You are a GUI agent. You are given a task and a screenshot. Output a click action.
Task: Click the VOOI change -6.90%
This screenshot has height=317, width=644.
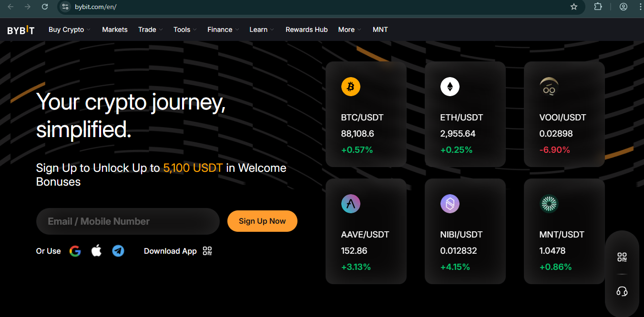555,150
